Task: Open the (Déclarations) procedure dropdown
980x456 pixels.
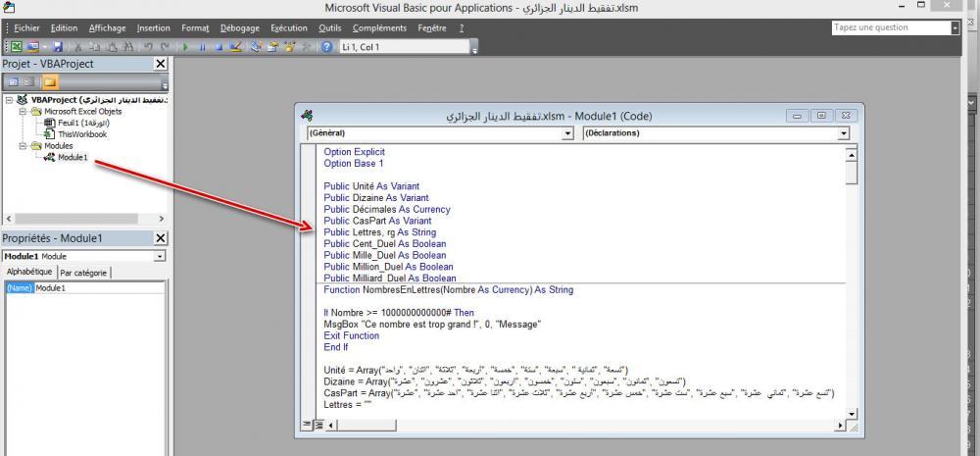Action: pos(844,133)
